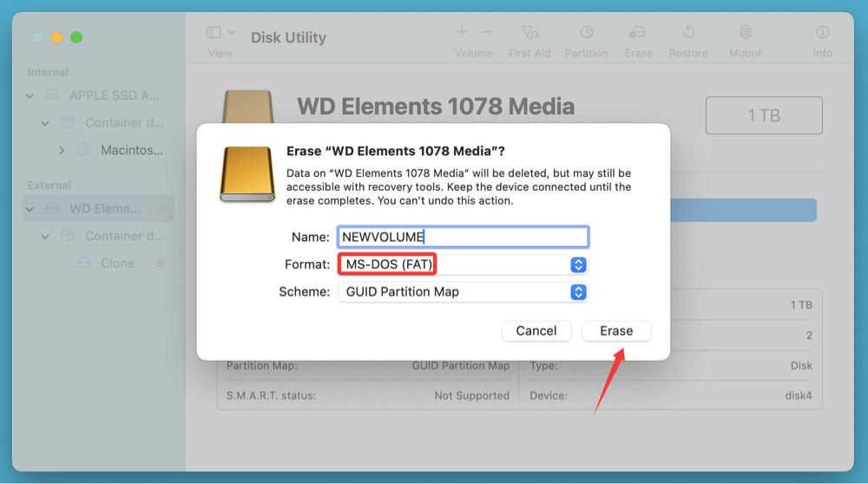
Task: Select the Macintosh volume in the sidebar
Action: [x=132, y=150]
